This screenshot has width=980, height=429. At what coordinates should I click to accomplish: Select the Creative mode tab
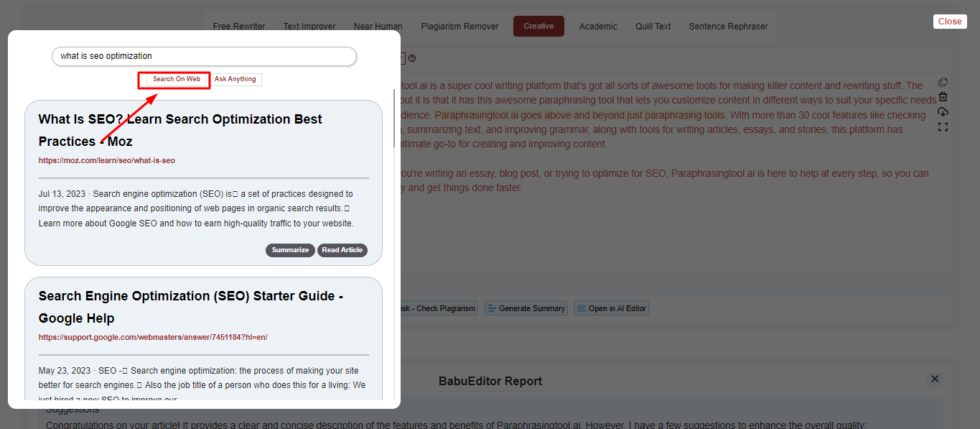pyautogui.click(x=538, y=27)
